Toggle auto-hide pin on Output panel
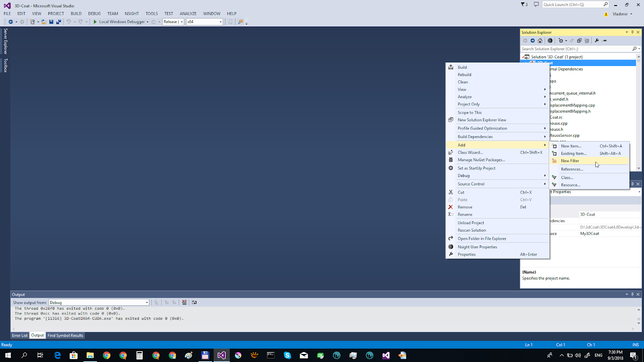The height and width of the screenshot is (362, 644). [x=632, y=294]
